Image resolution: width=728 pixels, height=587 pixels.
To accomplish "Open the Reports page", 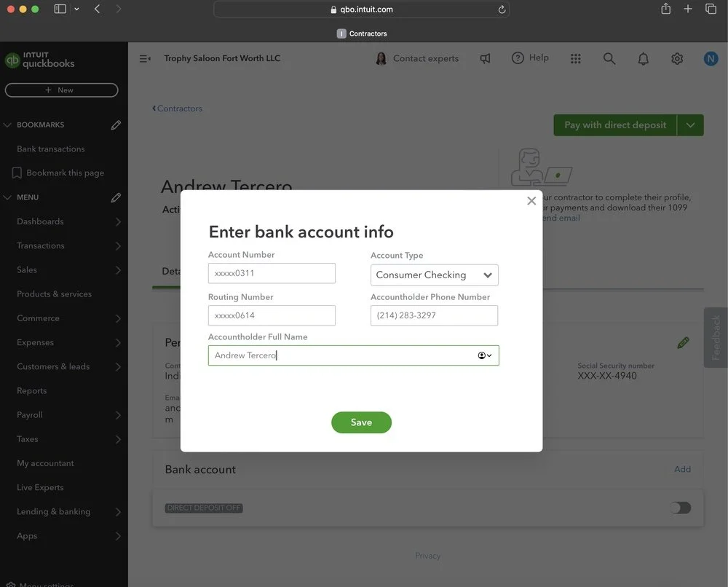I will click(31, 390).
